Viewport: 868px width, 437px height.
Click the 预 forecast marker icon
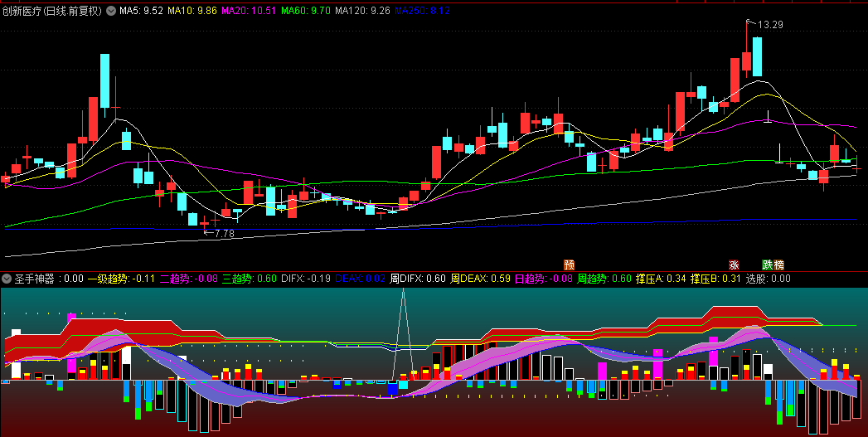[569, 265]
